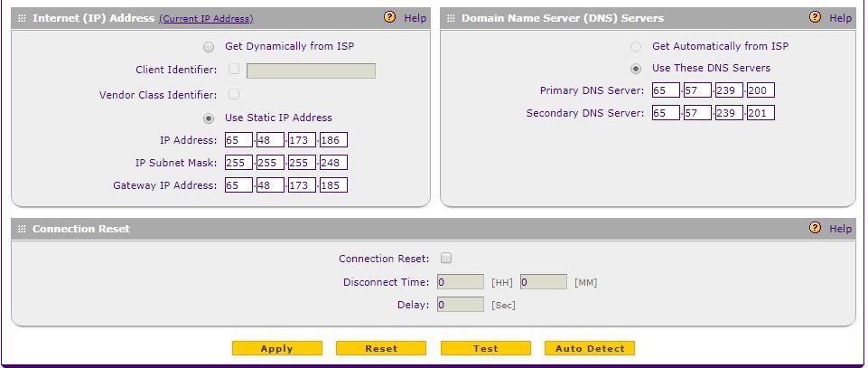Click the last octet of Gateway IP Address

[x=333, y=185]
